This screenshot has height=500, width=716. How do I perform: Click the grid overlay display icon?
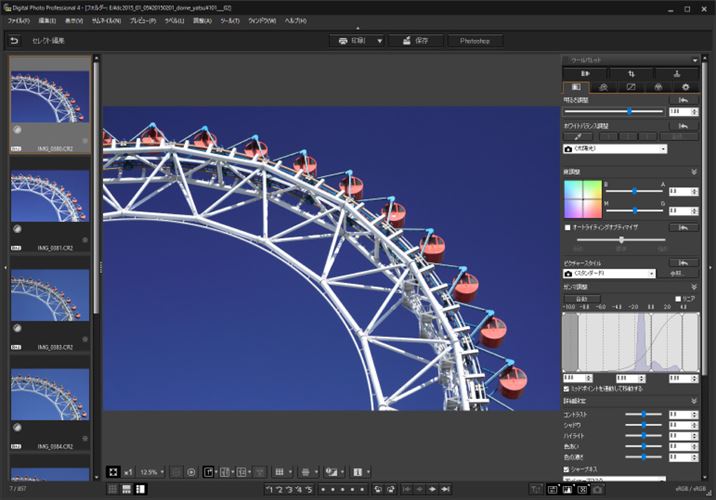(279, 472)
